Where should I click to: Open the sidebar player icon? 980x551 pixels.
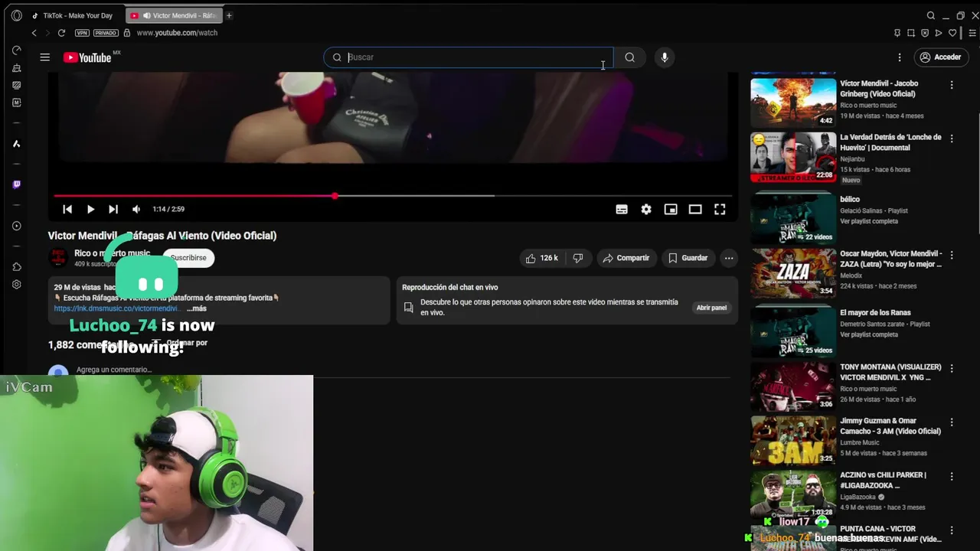(16, 226)
